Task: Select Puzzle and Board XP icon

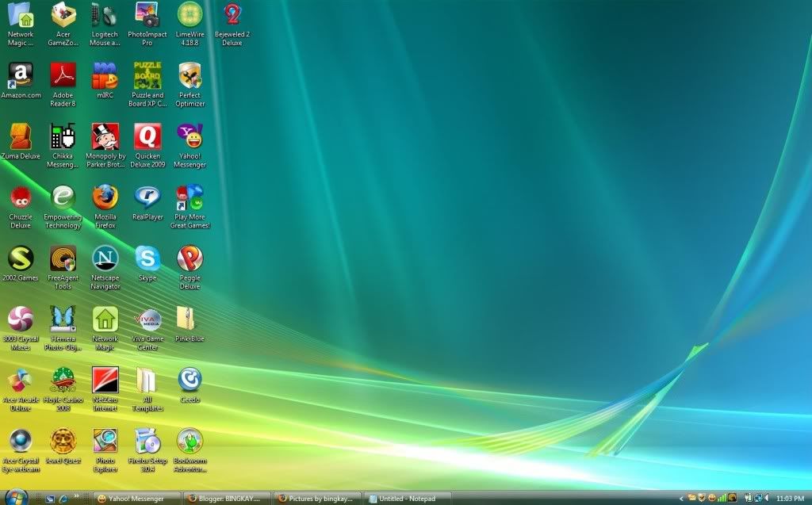Action: (147, 85)
